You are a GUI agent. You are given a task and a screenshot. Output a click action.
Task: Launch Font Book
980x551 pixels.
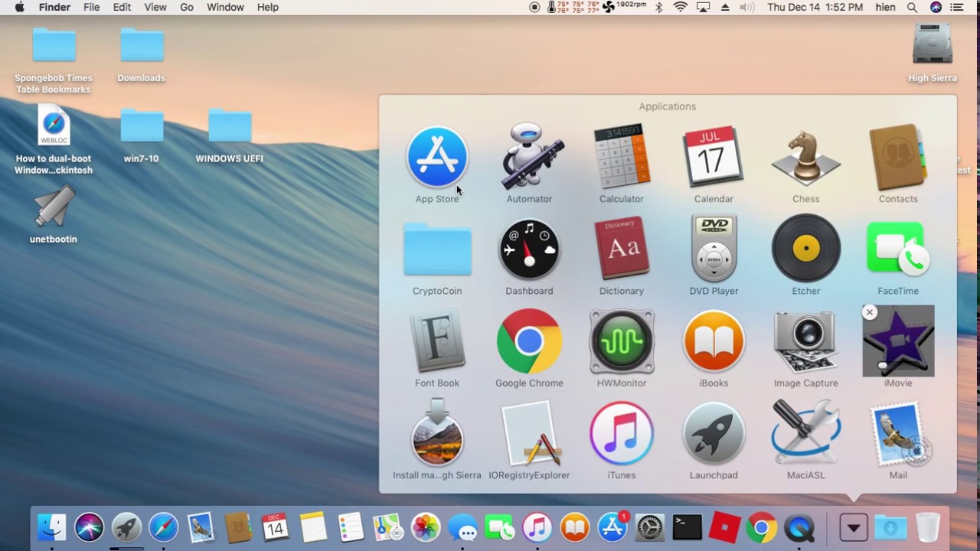[437, 341]
